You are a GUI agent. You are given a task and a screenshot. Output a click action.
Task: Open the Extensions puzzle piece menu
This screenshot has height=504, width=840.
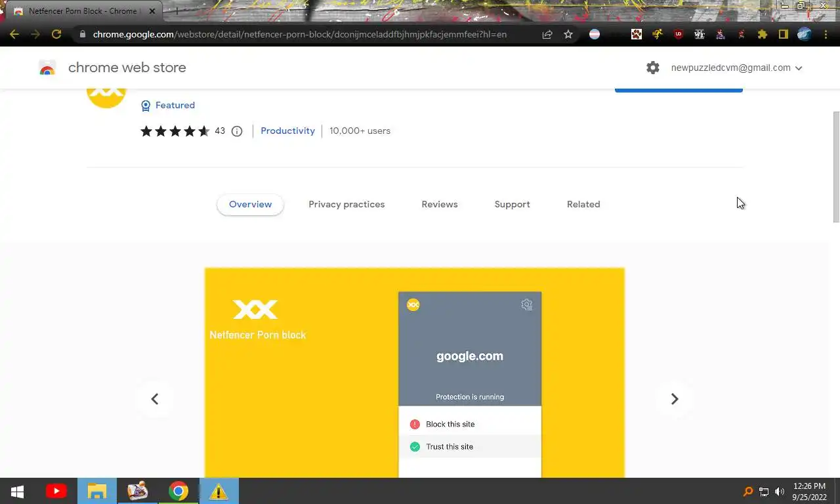tap(763, 34)
